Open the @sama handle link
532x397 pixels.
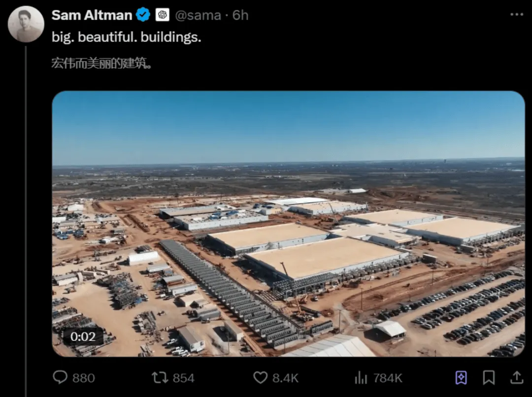pos(198,15)
